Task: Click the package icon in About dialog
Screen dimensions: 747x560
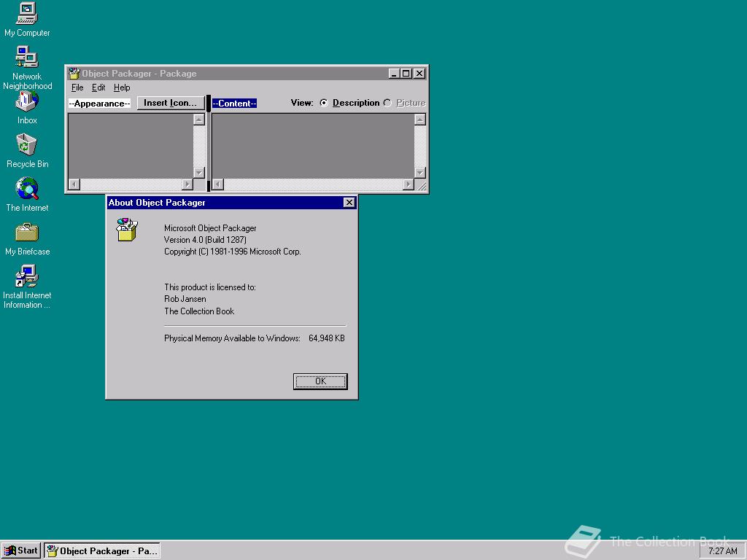Action: tap(127, 230)
